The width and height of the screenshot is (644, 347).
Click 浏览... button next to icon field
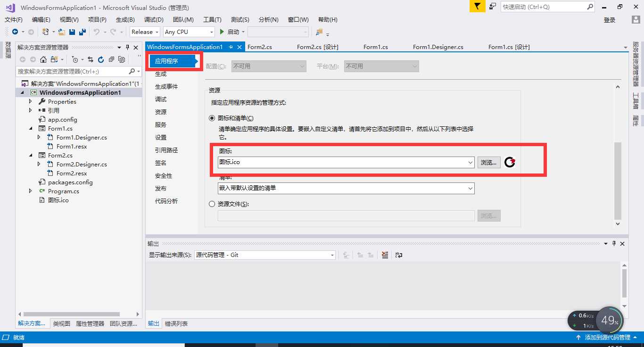tap(489, 162)
